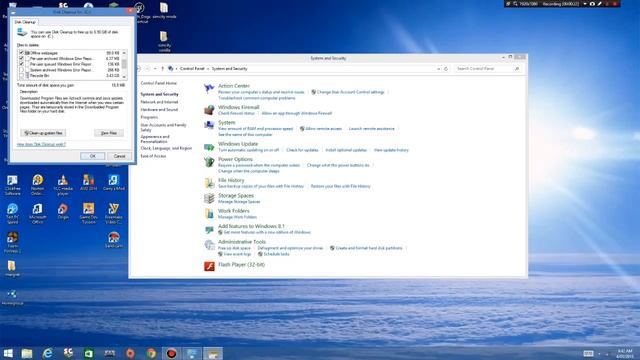Viewport: 640px width, 360px height.
Task: Open VLC media player desktop shortcut
Action: pos(63,185)
